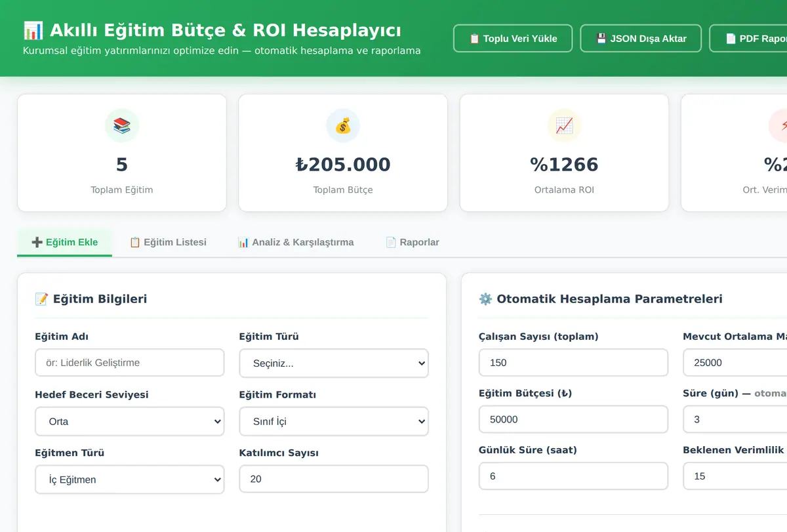This screenshot has height=532, width=787.
Task: Click the money bag icon above Toplam Bütçe
Action: [x=343, y=125]
